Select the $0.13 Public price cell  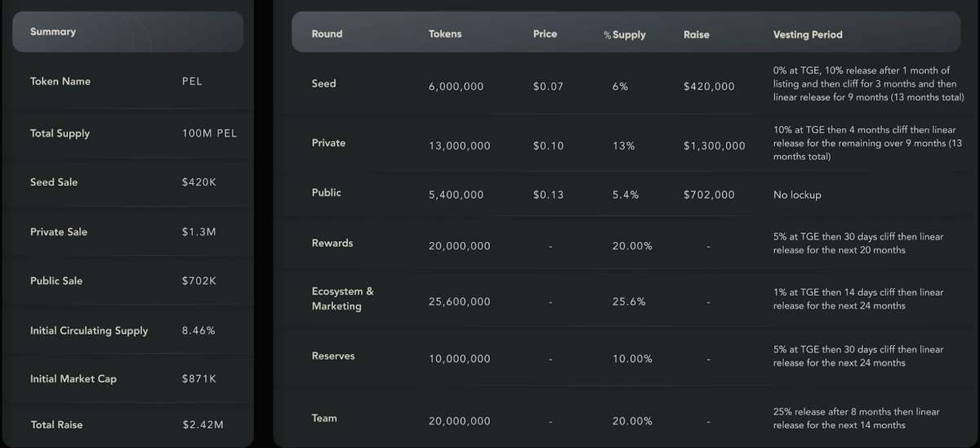[x=548, y=195]
